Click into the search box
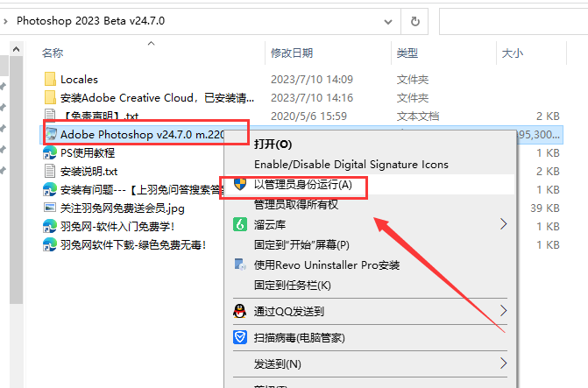This screenshot has width=588, height=388. click(514, 21)
